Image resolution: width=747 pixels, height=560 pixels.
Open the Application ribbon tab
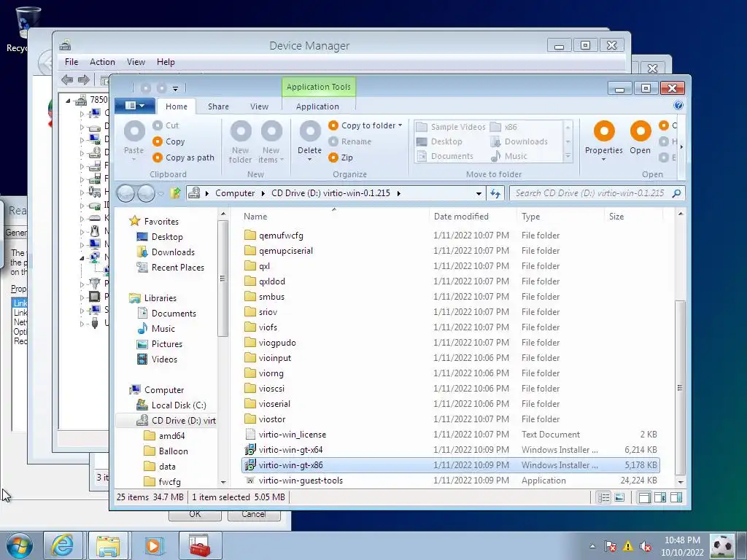coord(317,106)
